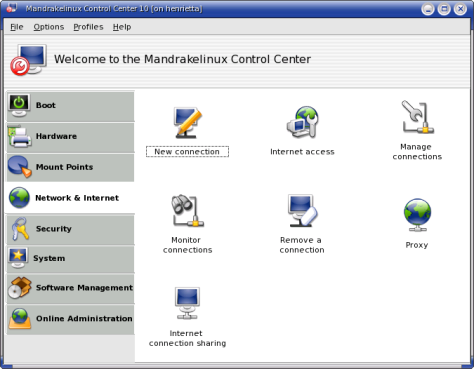This screenshot has height=369, width=474.
Task: Open the New connection wizard icon
Action: pos(187,123)
